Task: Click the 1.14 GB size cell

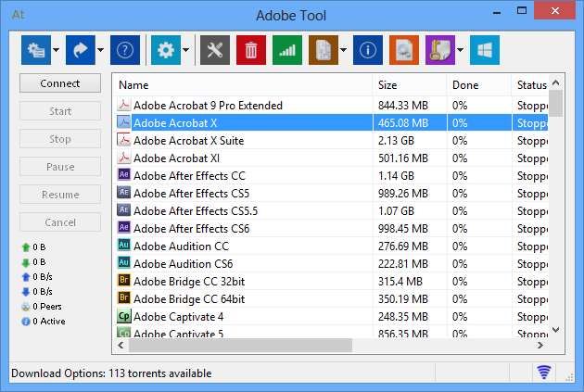Action: [x=410, y=176]
